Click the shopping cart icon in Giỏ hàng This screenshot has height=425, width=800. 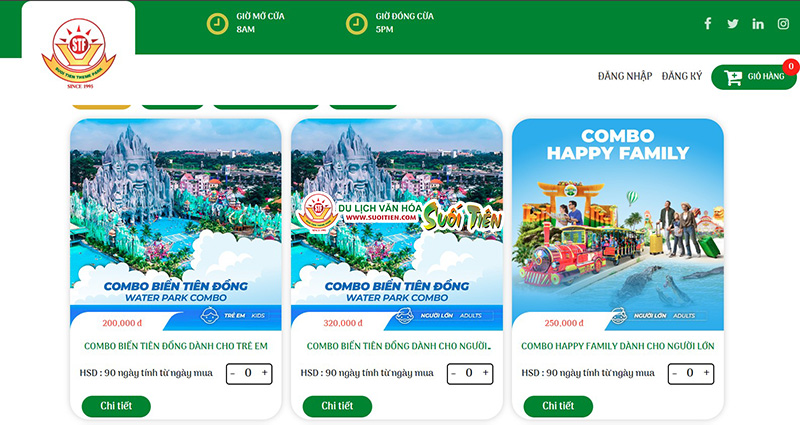click(x=733, y=78)
